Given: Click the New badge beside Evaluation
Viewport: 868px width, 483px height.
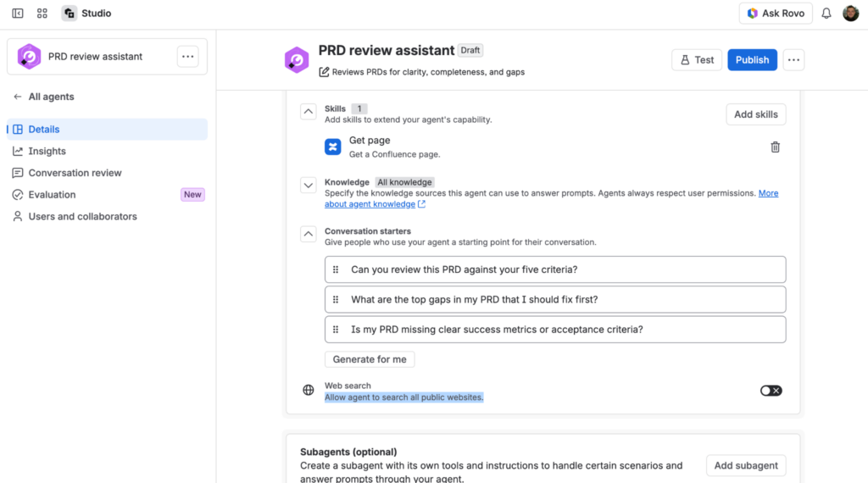Looking at the screenshot, I should [x=192, y=195].
